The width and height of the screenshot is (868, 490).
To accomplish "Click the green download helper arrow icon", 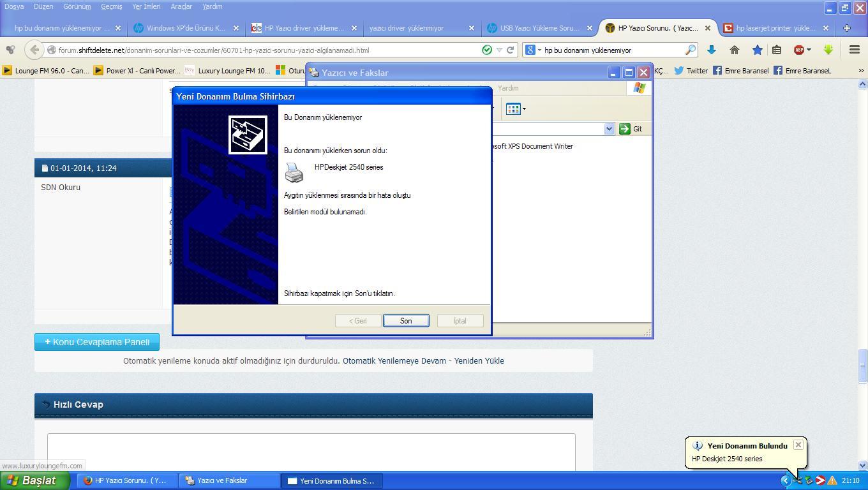I will (x=828, y=50).
